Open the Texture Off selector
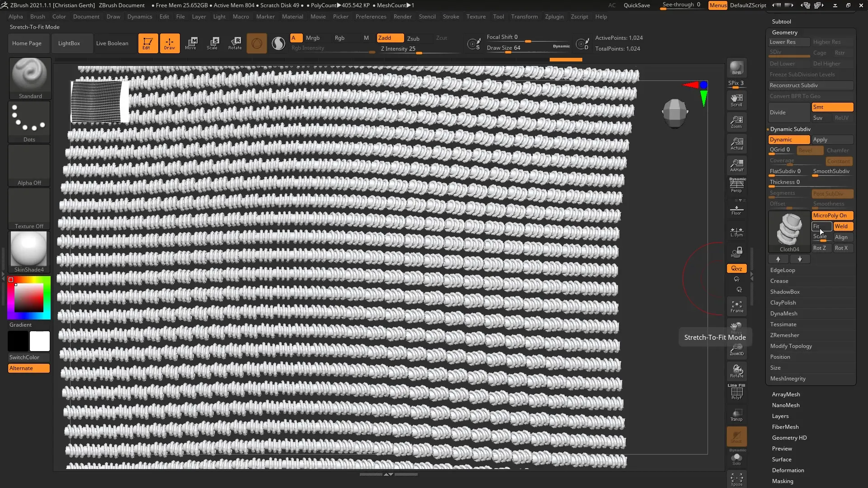 [x=29, y=208]
